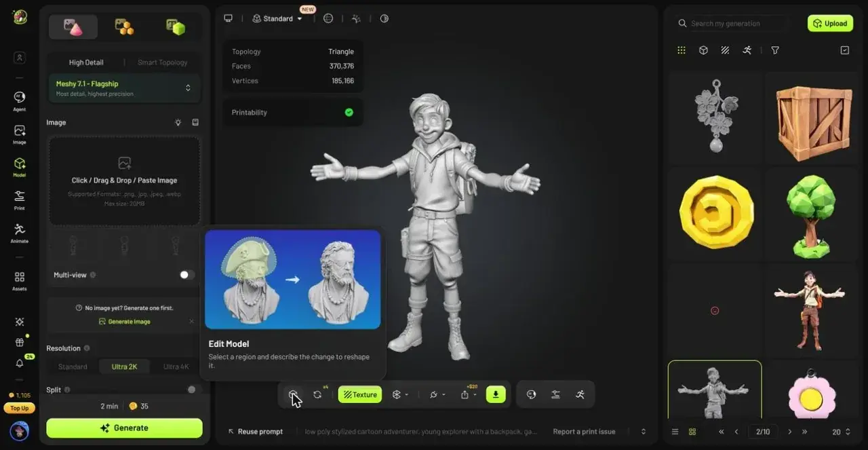Open the gift rewards icon
Screen dimensions: 868x450
pyautogui.click(x=20, y=343)
